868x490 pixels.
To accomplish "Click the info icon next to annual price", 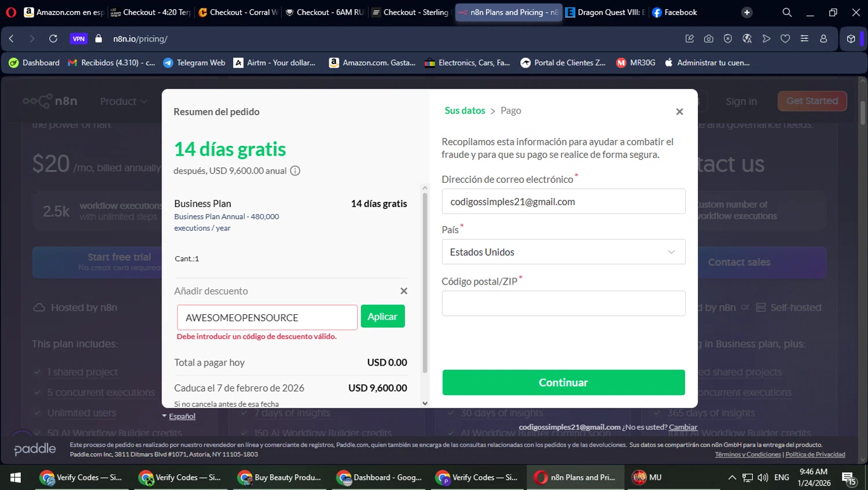I will [x=295, y=171].
